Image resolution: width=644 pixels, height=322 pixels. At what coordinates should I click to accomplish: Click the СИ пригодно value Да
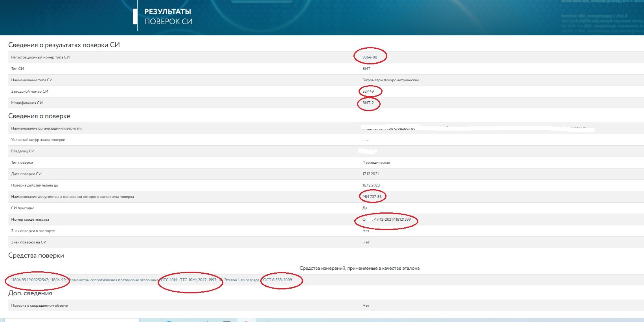pyautogui.click(x=365, y=208)
